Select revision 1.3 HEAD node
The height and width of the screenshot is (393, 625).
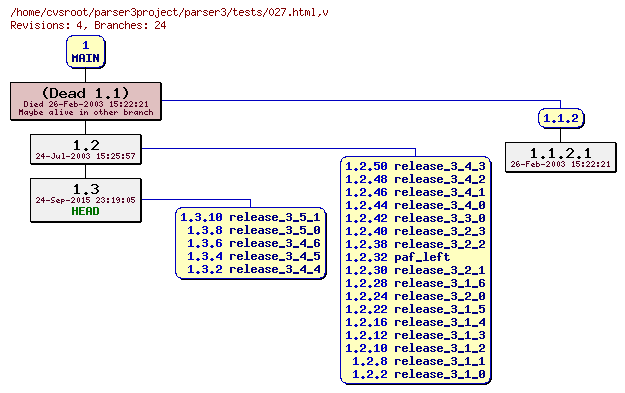pyautogui.click(x=86, y=200)
